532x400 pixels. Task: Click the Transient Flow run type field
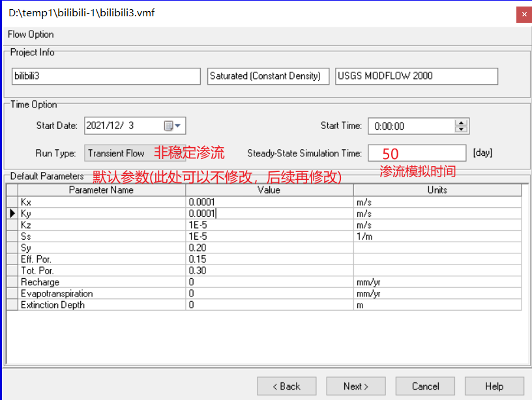[116, 152]
